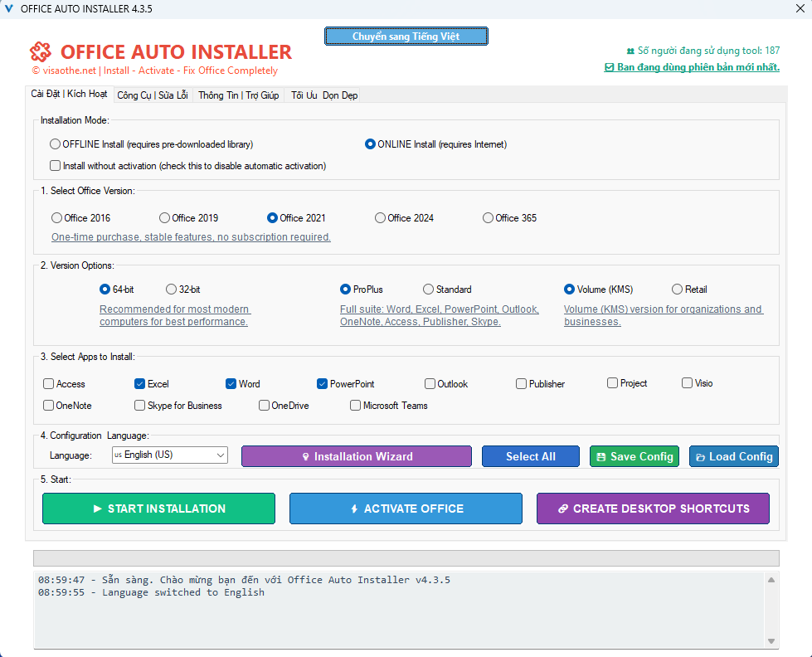Click the app icon in title bar
Viewport: 812px width, 657px height.
[x=9, y=9]
